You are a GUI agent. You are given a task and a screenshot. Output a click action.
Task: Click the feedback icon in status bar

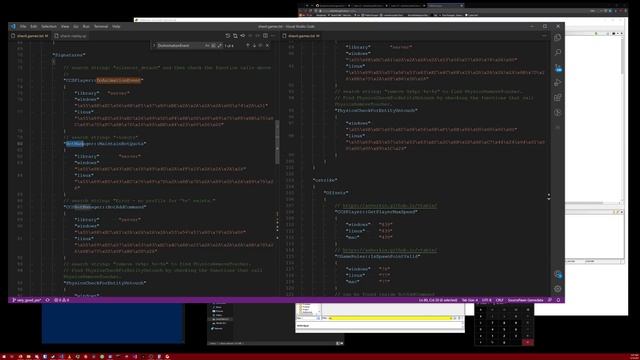550,300
